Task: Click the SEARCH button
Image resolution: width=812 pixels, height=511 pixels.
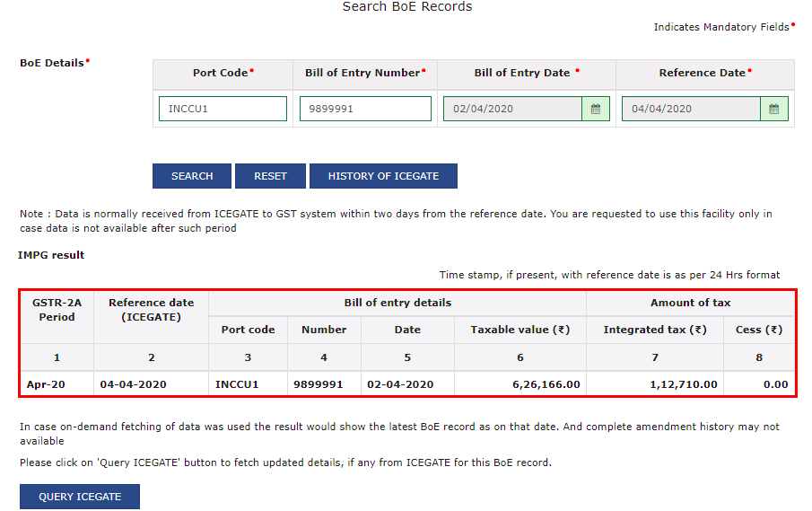Action: [x=192, y=176]
